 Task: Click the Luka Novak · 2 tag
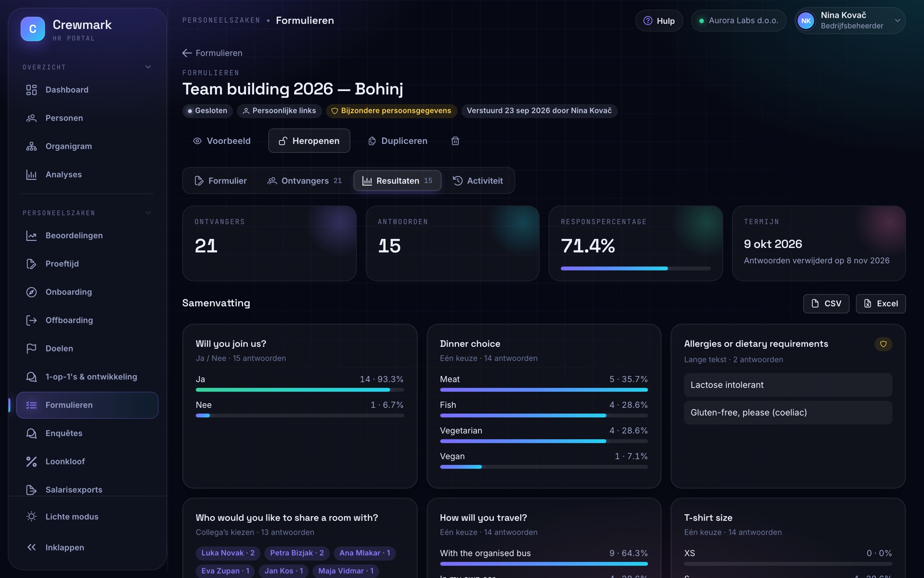pos(228,553)
